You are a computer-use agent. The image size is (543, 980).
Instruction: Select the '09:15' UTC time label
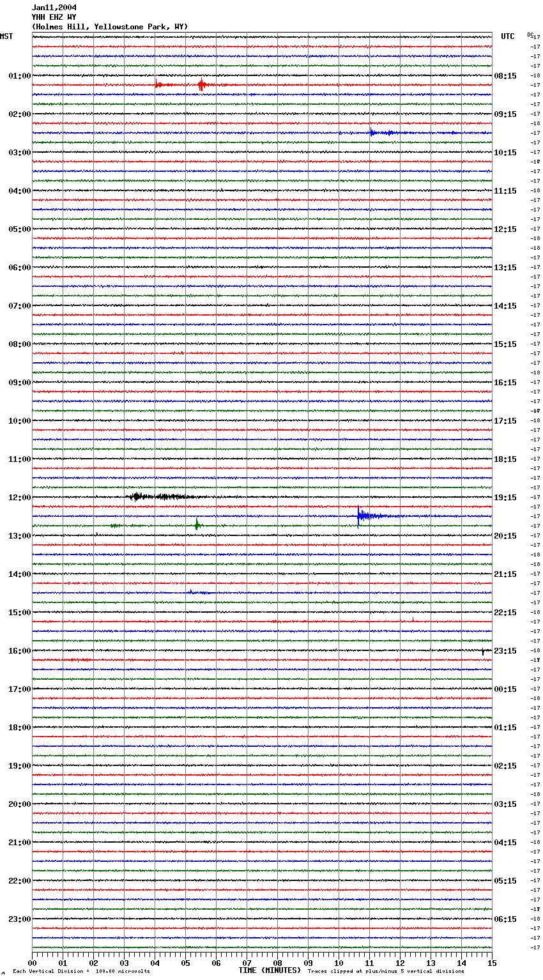pyautogui.click(x=505, y=114)
